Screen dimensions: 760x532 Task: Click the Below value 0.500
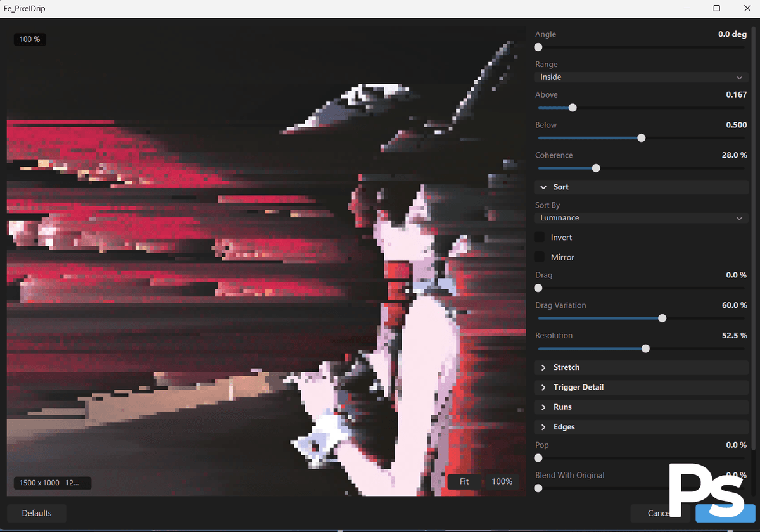[737, 125]
